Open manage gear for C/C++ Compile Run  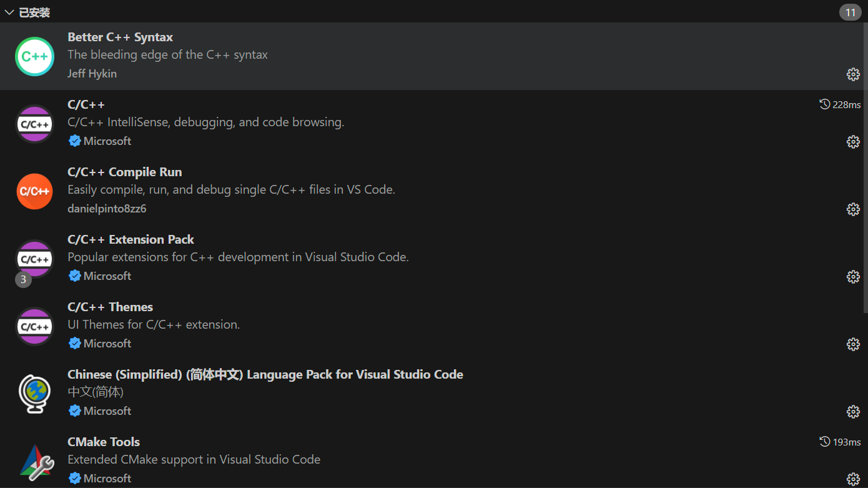(853, 209)
